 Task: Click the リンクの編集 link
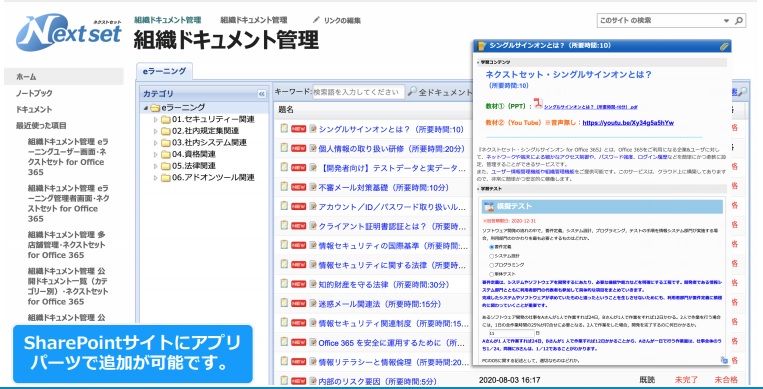click(342, 20)
